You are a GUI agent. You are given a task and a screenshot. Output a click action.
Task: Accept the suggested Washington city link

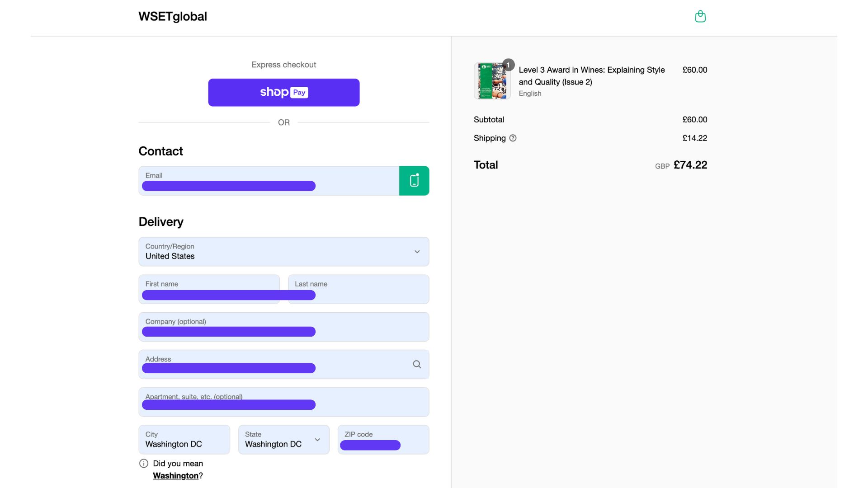point(175,476)
